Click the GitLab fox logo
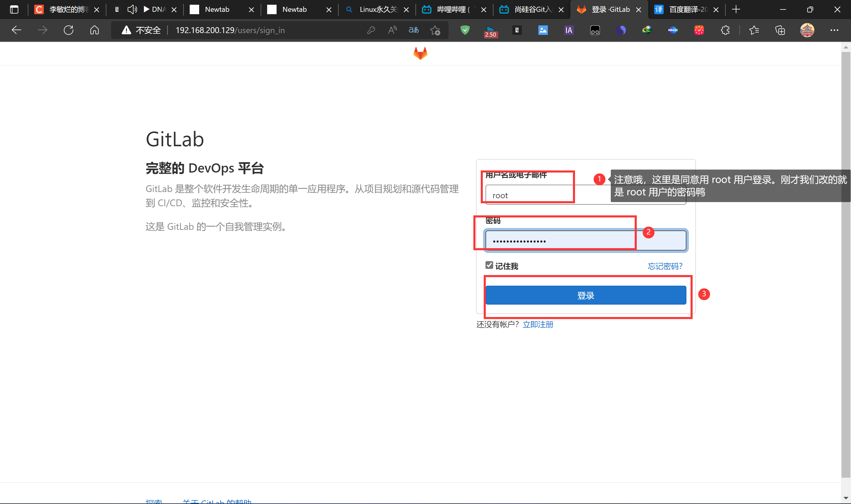 pos(420,53)
